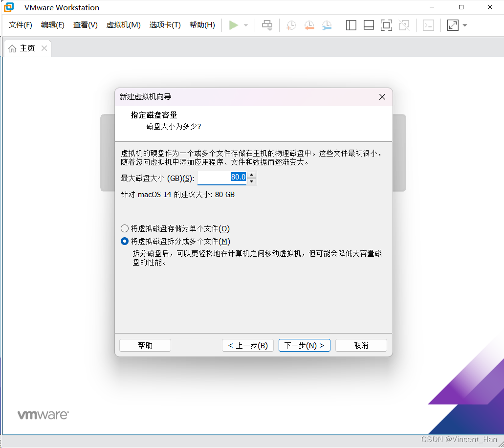The height and width of the screenshot is (448, 504).
Task: Open the 编辑(E) menu
Action: [x=53, y=25]
